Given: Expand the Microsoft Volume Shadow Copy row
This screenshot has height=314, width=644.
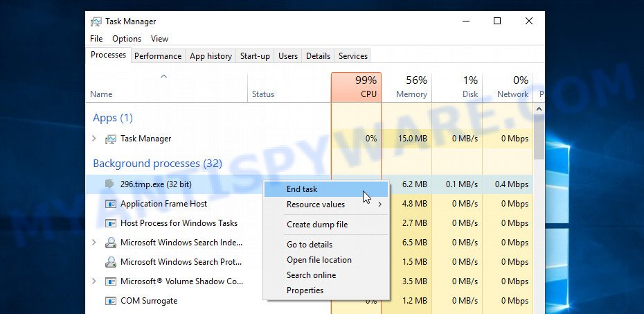Looking at the screenshot, I should (94, 281).
